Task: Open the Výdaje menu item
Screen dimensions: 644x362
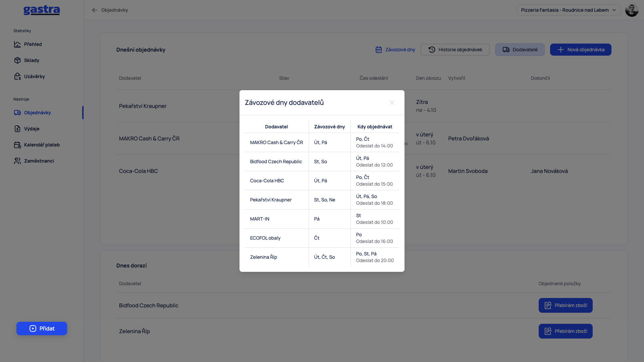Action: [32, 129]
